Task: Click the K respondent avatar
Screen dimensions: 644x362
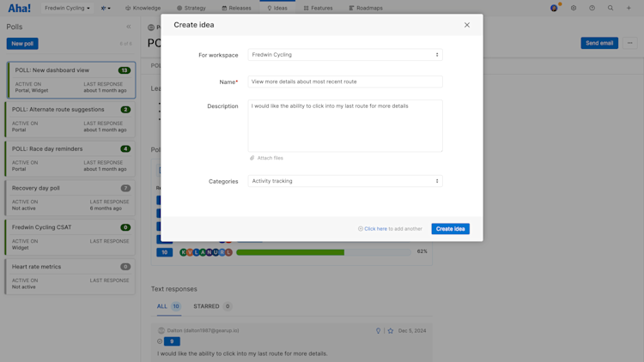Action: 184,252
